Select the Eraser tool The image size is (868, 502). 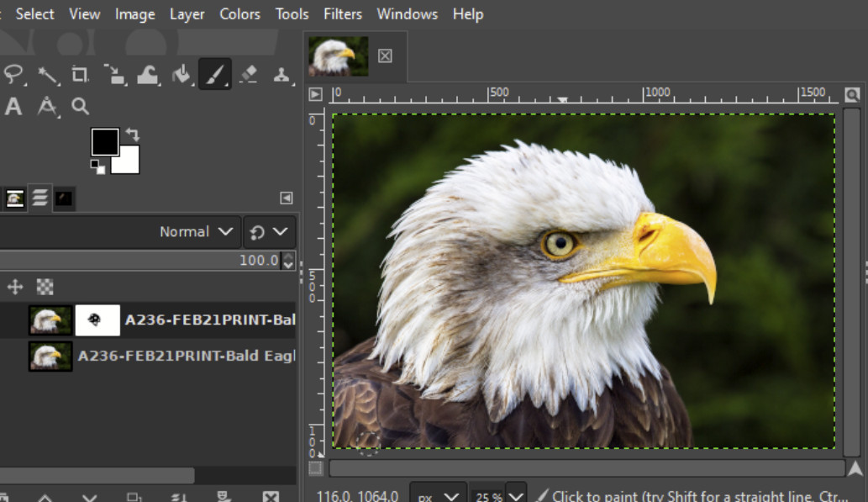[x=248, y=74]
